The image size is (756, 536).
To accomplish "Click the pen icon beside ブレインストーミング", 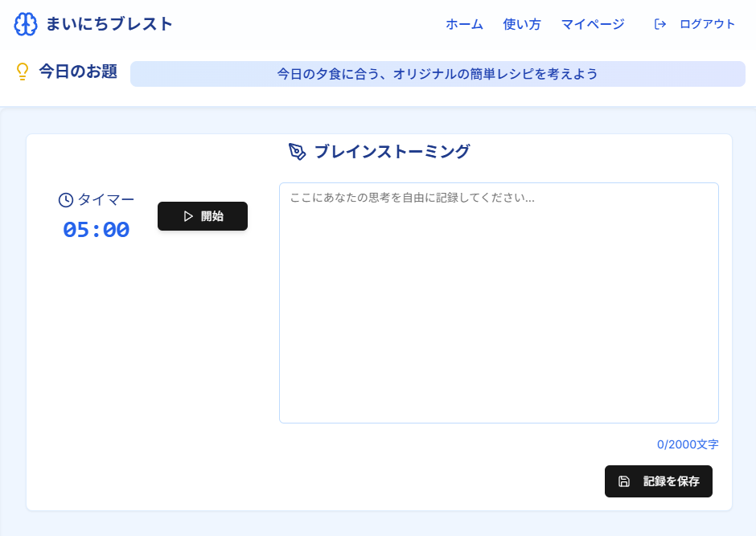I will (298, 152).
